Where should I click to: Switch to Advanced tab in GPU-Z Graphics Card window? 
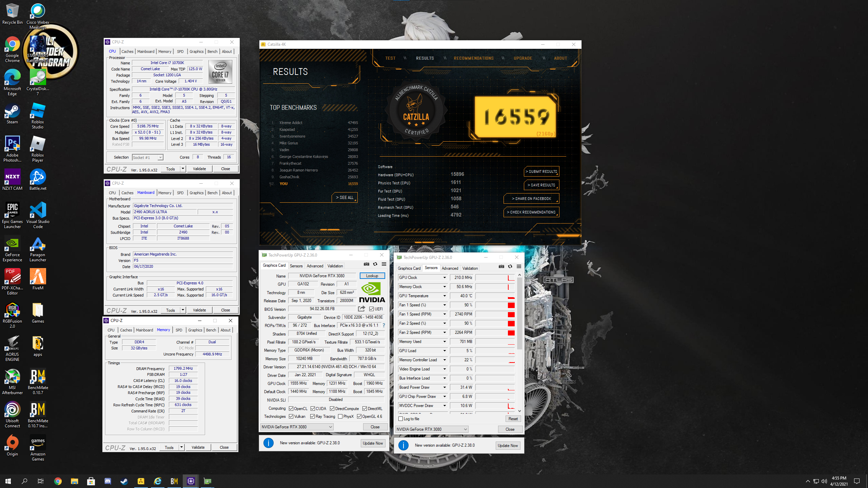pos(315,266)
